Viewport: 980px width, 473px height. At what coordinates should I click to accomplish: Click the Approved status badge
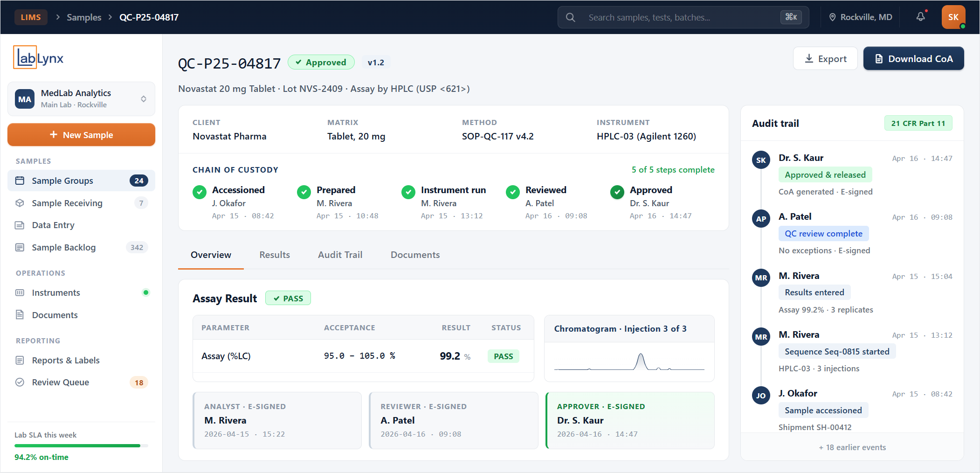(321, 62)
